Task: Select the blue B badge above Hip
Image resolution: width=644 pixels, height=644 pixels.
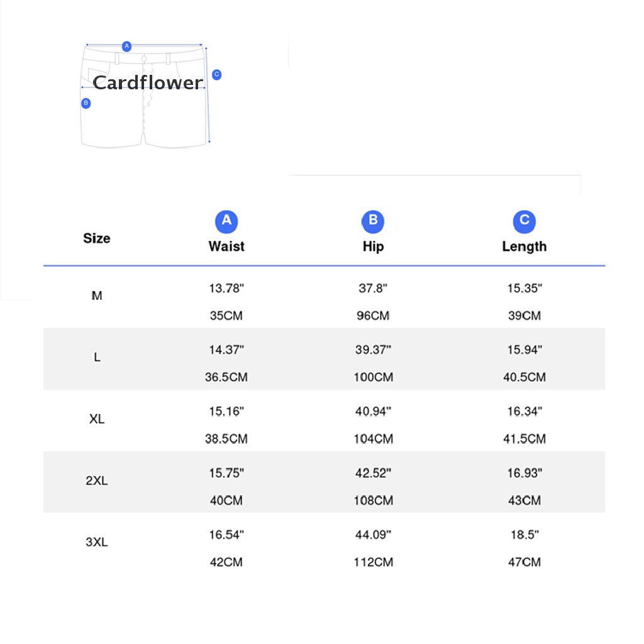Action: 373,221
